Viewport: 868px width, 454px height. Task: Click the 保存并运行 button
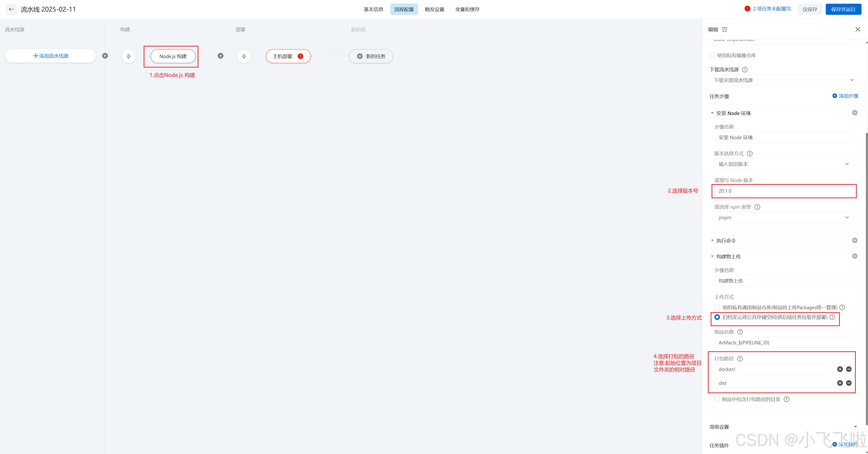(843, 9)
